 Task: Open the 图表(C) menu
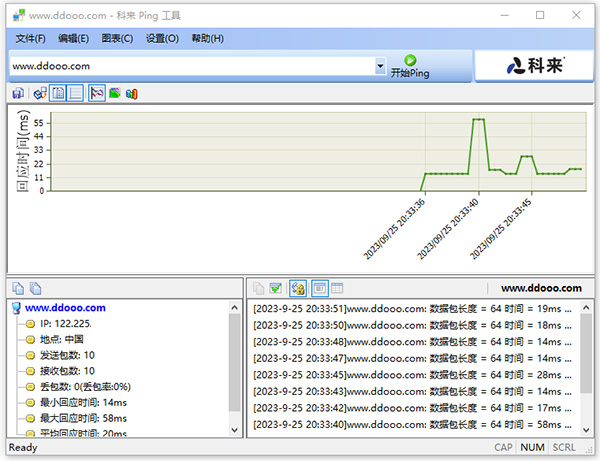(x=117, y=39)
